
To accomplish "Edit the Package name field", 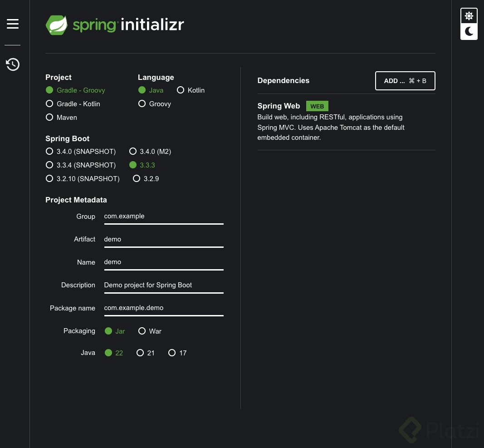I will [164, 308].
